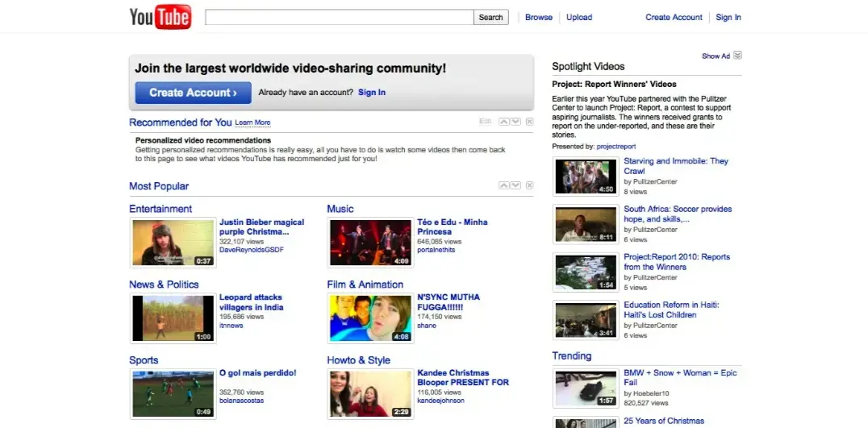
Task: Open the Sports category
Action: click(144, 360)
